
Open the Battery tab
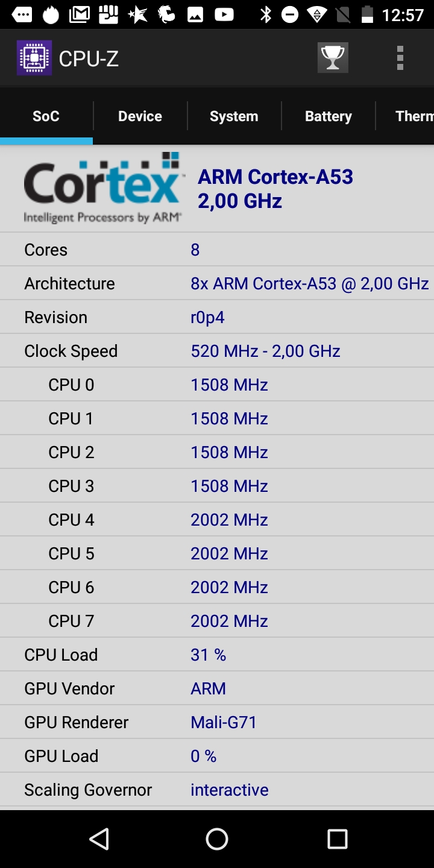pos(328,116)
